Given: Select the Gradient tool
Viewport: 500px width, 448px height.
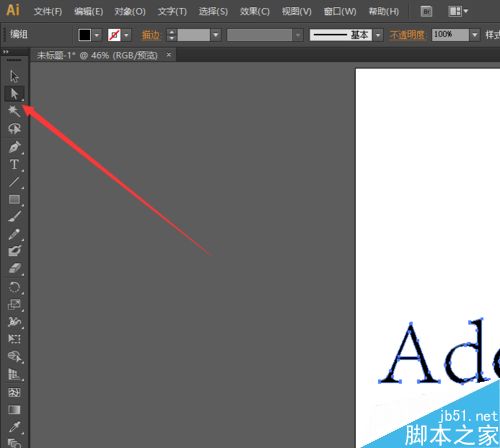Looking at the screenshot, I should [14, 410].
